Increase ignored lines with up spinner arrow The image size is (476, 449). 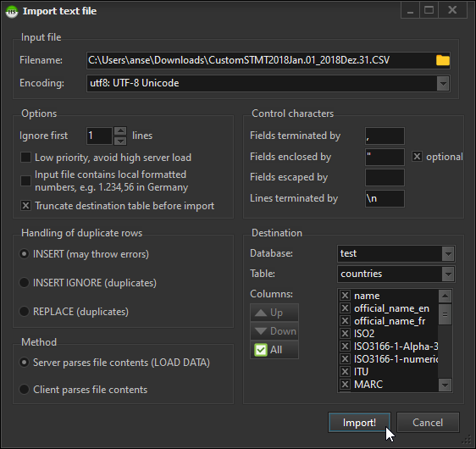[x=120, y=130]
